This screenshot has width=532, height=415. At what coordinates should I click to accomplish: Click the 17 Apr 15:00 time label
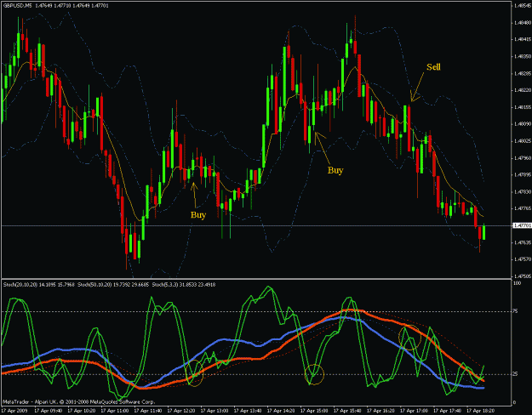314,411
